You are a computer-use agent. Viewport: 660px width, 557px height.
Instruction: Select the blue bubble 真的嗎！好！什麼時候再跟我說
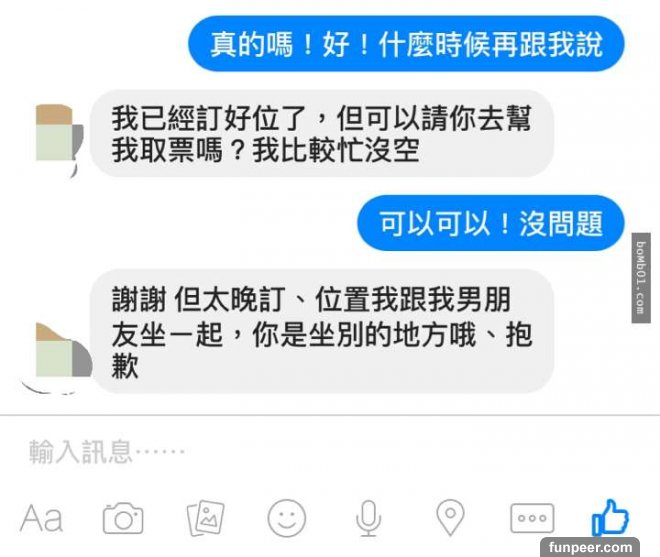pos(406,44)
